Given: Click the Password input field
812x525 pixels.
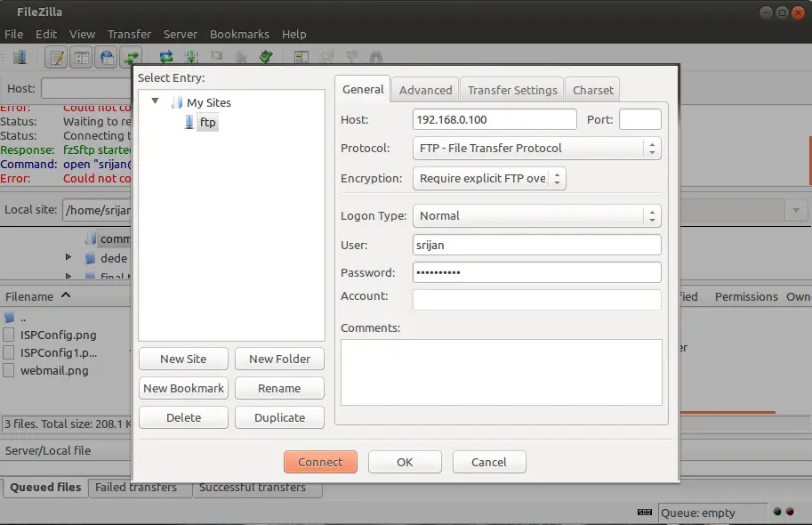Looking at the screenshot, I should [537, 272].
